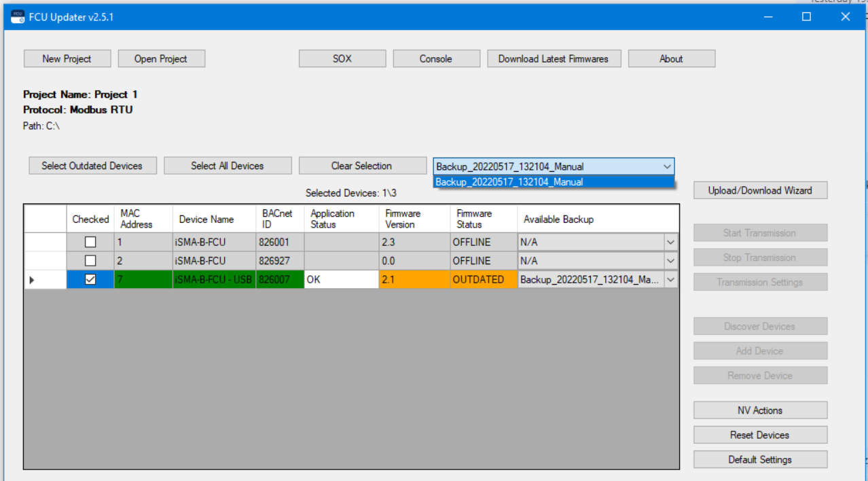Expand the Available Backup dropdown for MAC 1
The height and width of the screenshot is (481, 868).
(x=670, y=242)
